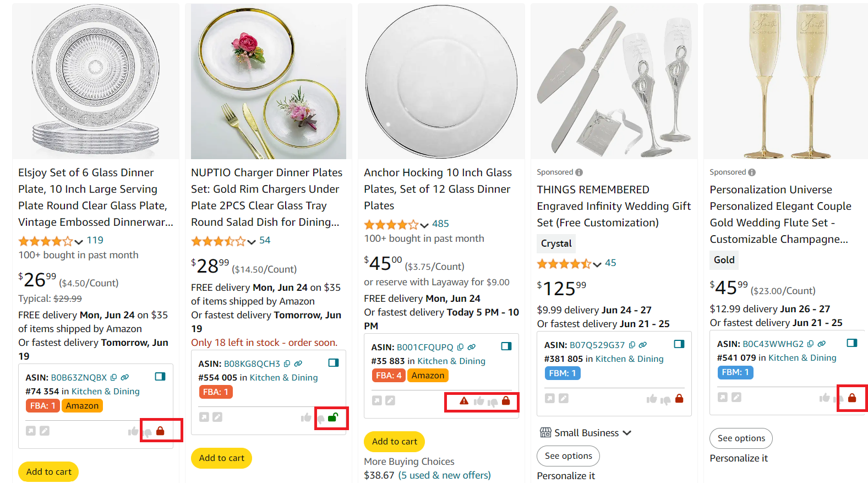
Task: Open the 5 used & new offers link
Action: [x=444, y=475]
